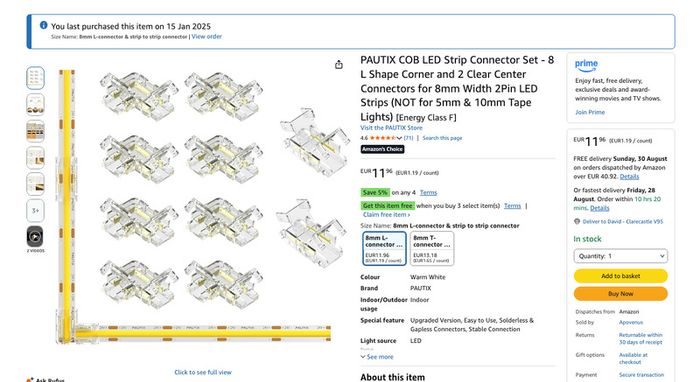
Task: Open the Quantity dropdown
Action: tap(621, 256)
